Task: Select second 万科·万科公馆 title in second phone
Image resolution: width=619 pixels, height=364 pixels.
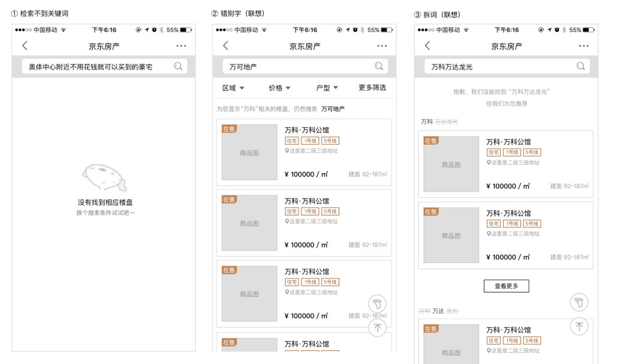Action: click(x=307, y=201)
